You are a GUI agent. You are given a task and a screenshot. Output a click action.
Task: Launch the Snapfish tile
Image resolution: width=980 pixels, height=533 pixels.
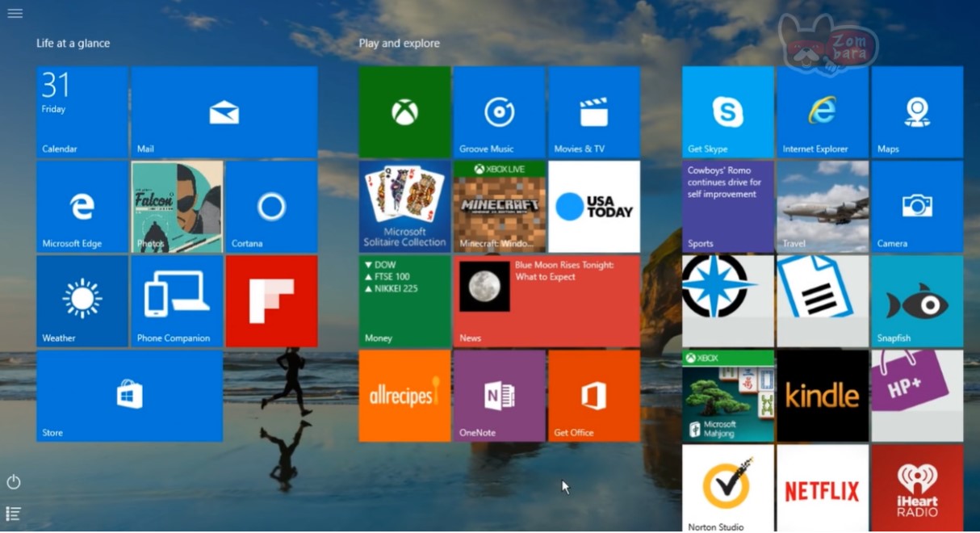pyautogui.click(x=917, y=301)
